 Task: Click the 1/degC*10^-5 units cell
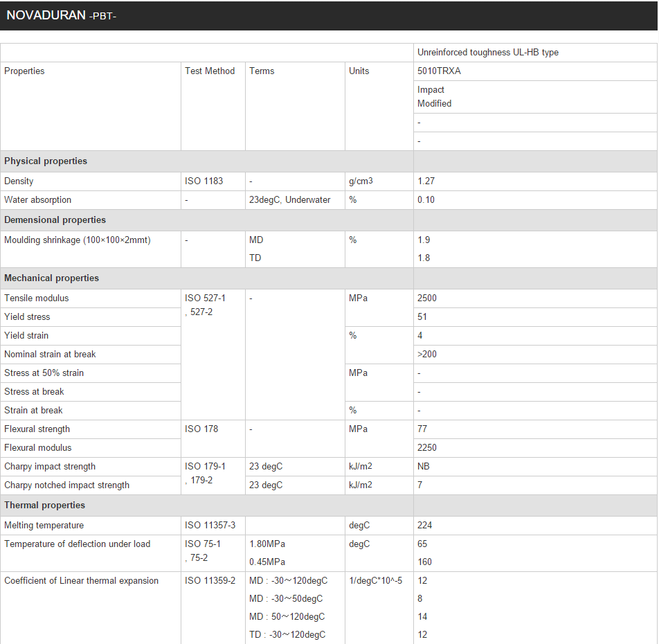click(379, 608)
